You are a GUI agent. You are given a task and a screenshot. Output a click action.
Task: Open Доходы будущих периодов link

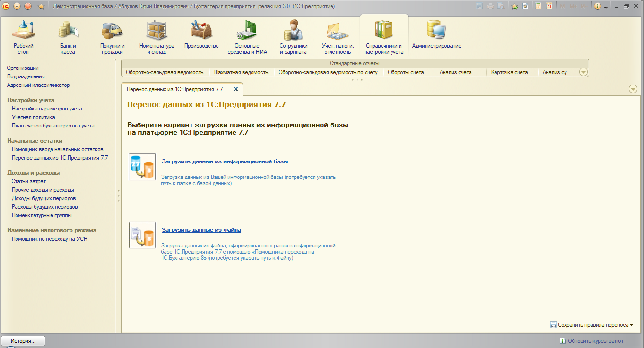(x=44, y=198)
